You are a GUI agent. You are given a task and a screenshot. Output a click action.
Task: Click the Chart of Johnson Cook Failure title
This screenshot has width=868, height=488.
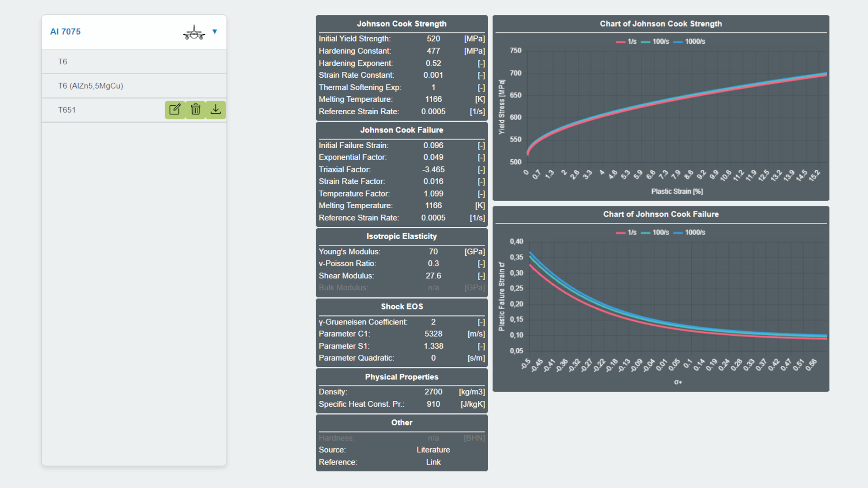click(660, 214)
